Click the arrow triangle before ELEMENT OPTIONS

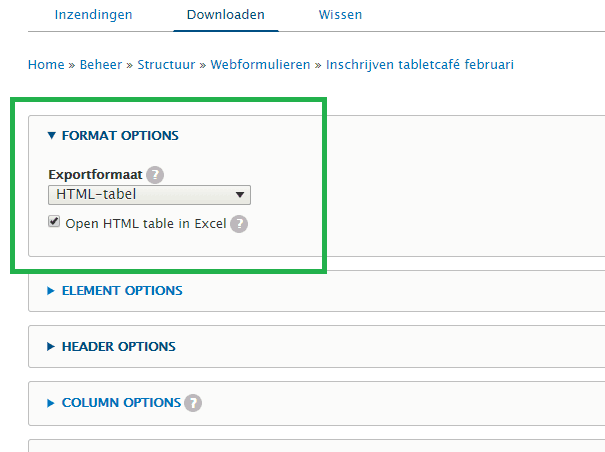click(52, 291)
